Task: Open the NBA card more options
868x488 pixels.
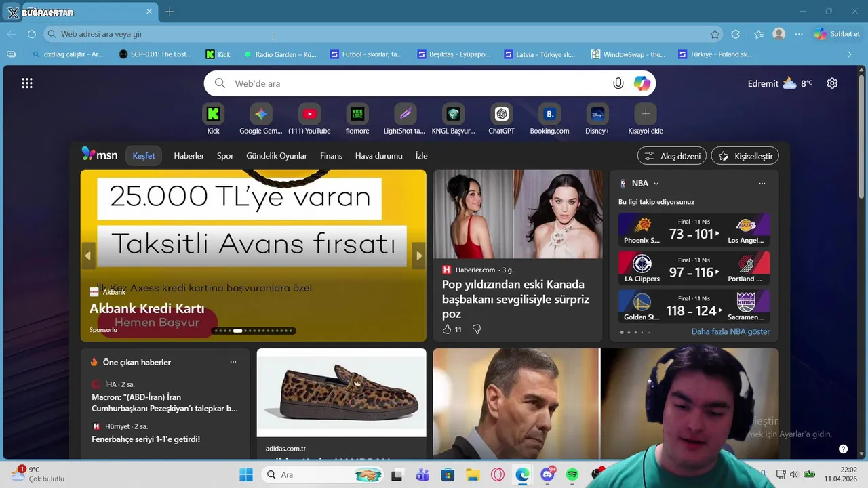Action: (762, 184)
